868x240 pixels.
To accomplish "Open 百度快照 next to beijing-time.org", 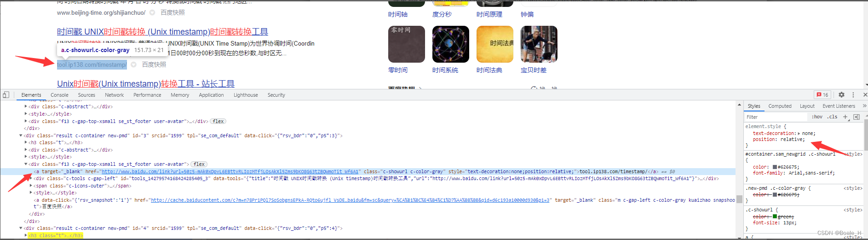I will (x=172, y=12).
